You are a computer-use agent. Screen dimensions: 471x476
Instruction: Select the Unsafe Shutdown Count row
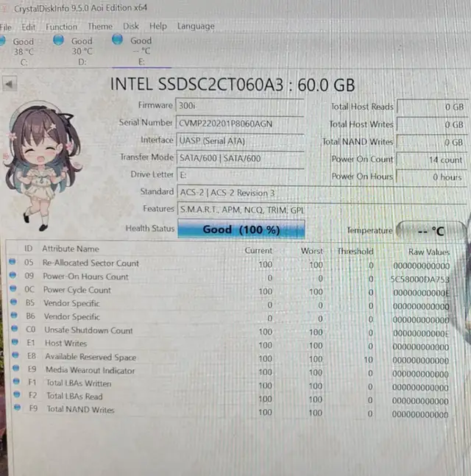[231, 331]
